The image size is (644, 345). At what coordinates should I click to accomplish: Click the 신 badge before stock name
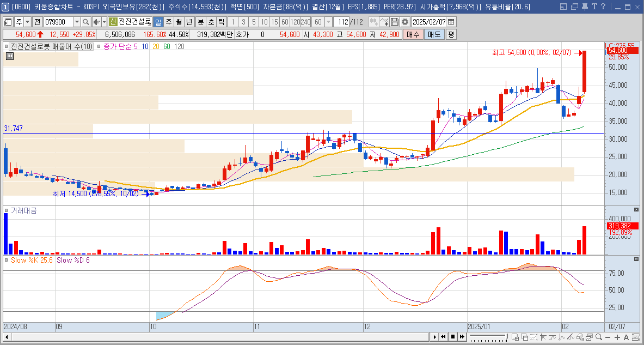click(113, 22)
